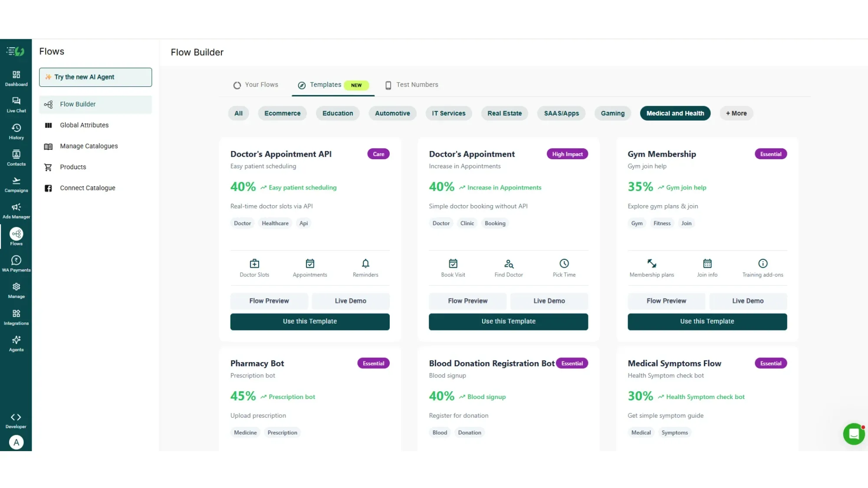Filter templates by Automotive

point(392,113)
